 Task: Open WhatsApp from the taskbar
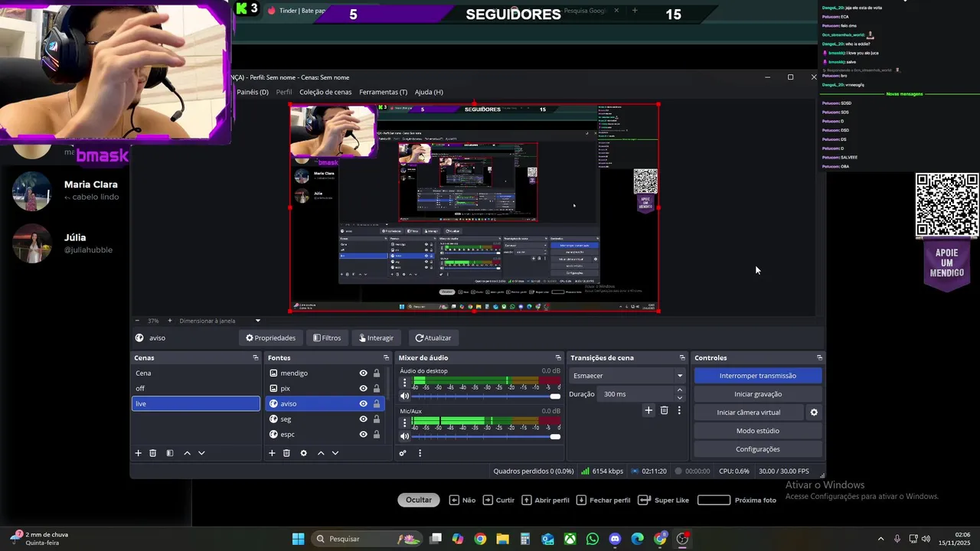(x=593, y=539)
